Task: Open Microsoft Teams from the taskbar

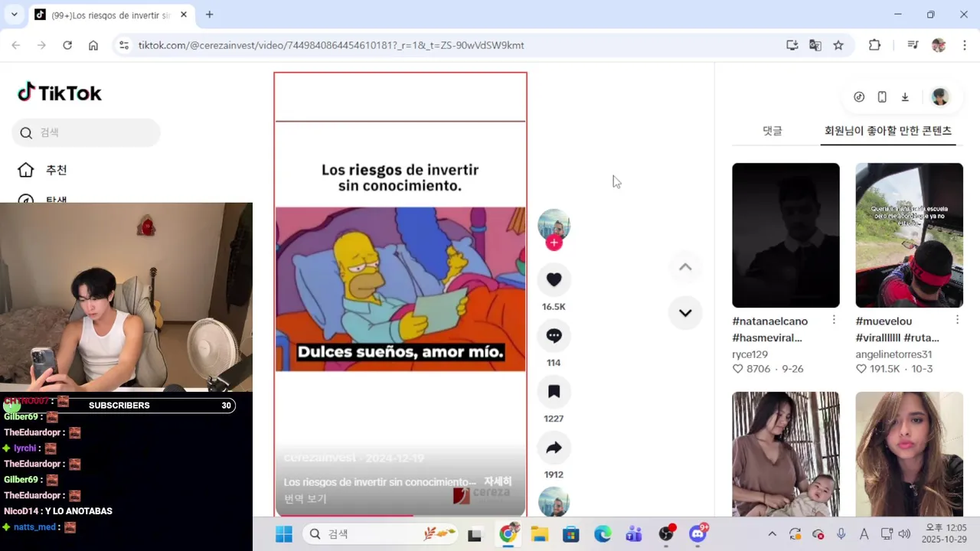Action: coord(634,534)
